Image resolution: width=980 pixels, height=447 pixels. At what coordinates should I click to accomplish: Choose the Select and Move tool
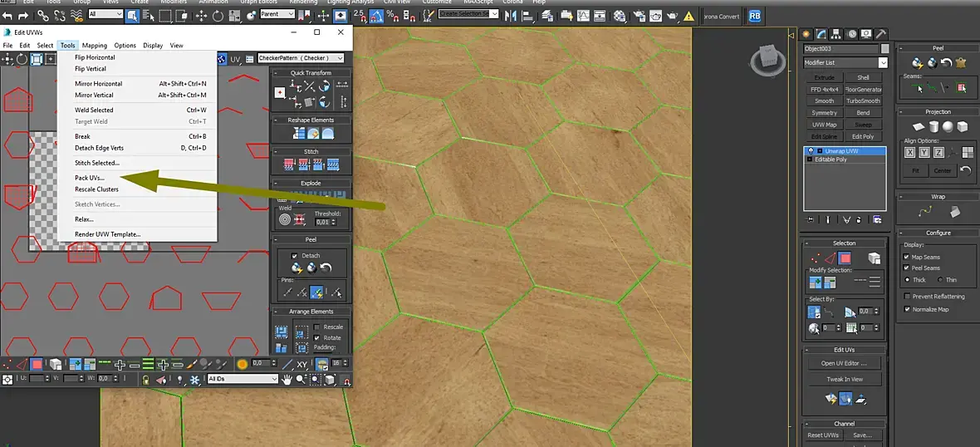click(x=202, y=15)
